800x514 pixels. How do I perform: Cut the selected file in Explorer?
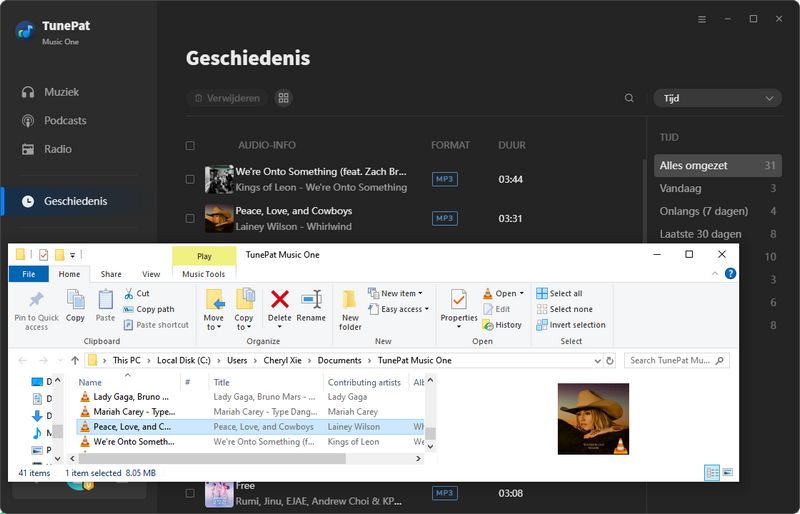(137, 293)
